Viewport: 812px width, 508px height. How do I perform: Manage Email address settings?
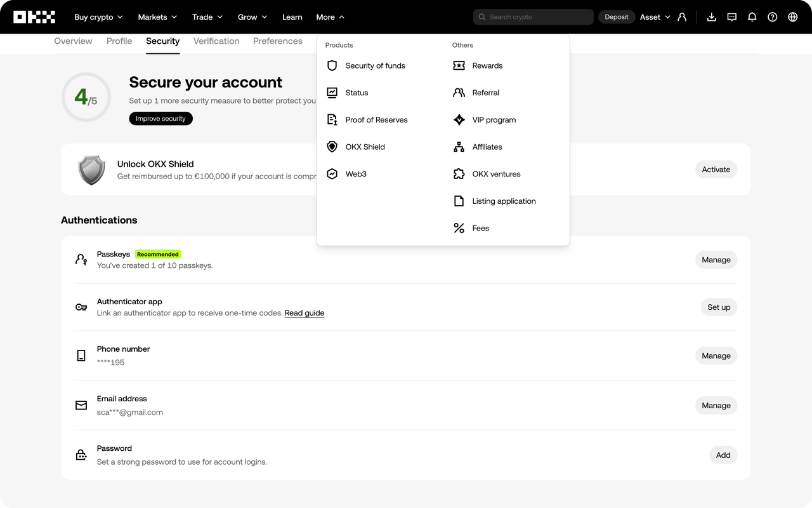pyautogui.click(x=716, y=406)
